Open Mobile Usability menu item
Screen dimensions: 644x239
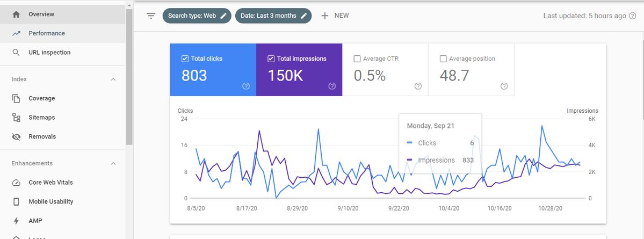pyautogui.click(x=62, y=201)
